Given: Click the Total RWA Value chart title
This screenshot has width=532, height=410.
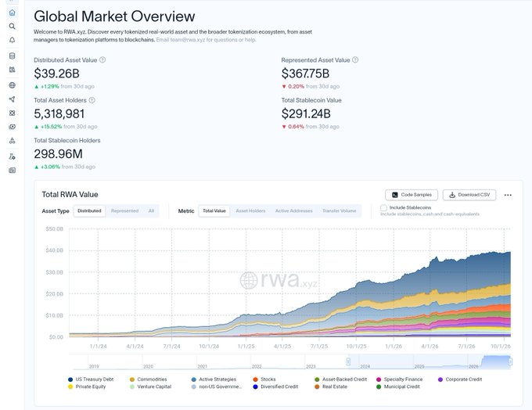Looking at the screenshot, I should (70, 195).
